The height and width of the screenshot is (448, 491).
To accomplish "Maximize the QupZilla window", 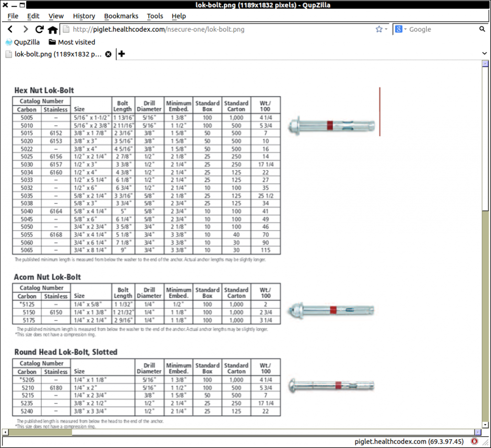I will pos(22,5).
